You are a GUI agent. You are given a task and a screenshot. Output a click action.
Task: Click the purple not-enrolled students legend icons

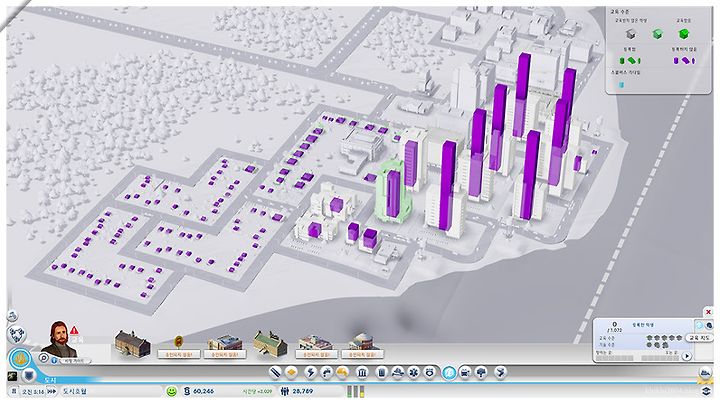(x=684, y=60)
